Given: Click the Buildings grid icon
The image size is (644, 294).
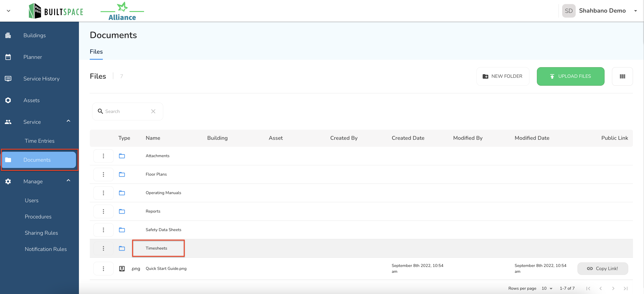Looking at the screenshot, I should 8,35.
